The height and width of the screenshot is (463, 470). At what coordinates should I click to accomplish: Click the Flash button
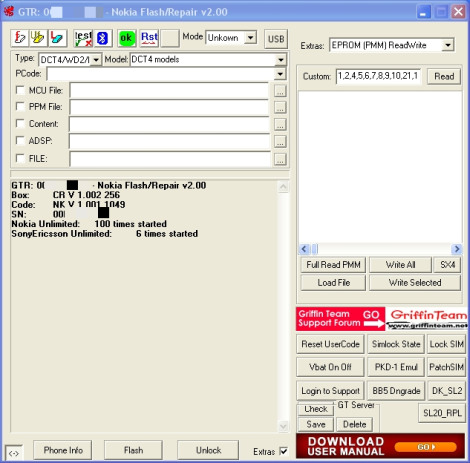pyautogui.click(x=133, y=450)
